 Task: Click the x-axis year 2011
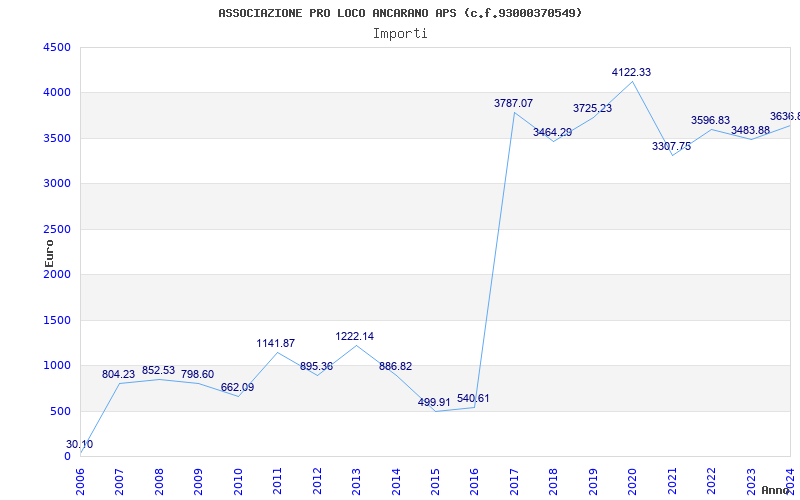(277, 482)
